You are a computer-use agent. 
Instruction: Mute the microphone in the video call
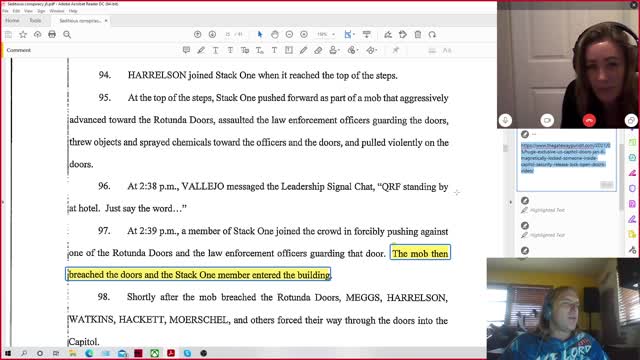point(505,120)
